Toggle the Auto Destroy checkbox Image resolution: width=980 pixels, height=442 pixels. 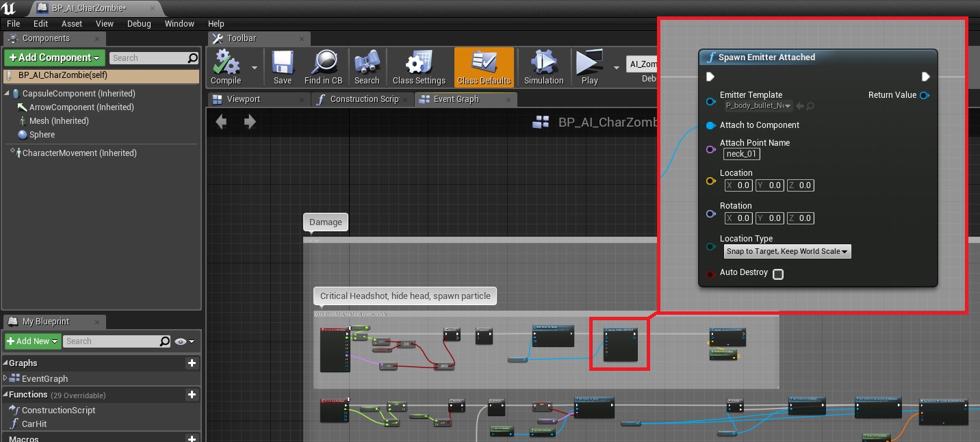click(778, 274)
